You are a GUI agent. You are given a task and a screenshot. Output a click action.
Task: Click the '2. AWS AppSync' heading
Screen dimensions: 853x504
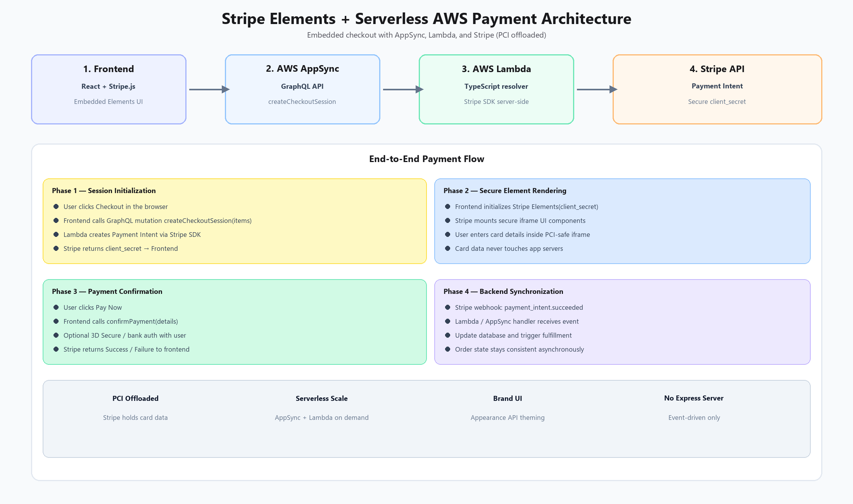pos(302,69)
